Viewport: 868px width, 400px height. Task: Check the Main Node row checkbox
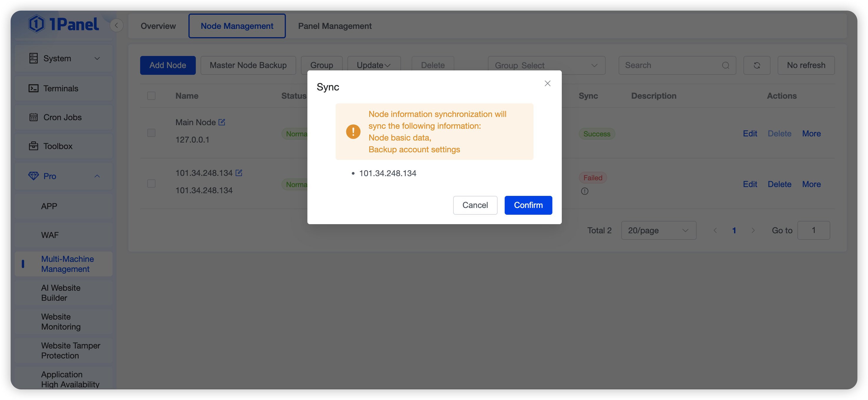pos(151,133)
